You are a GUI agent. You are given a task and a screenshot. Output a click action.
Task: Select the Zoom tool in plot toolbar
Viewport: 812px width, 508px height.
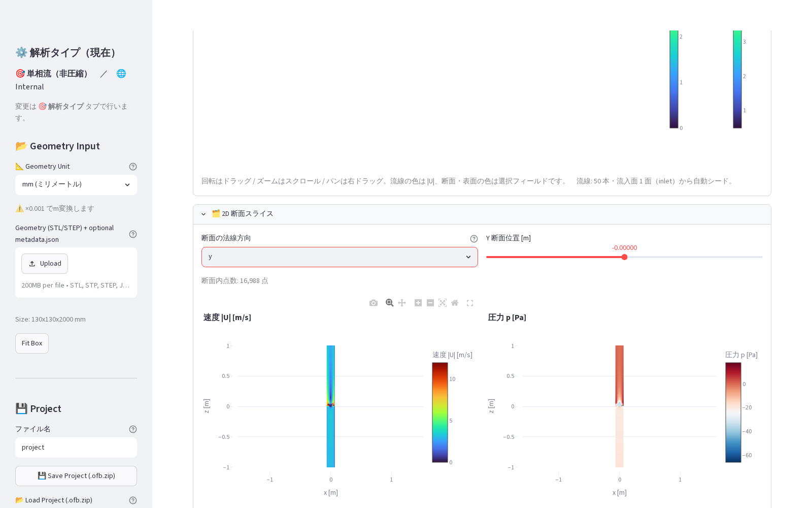click(390, 303)
